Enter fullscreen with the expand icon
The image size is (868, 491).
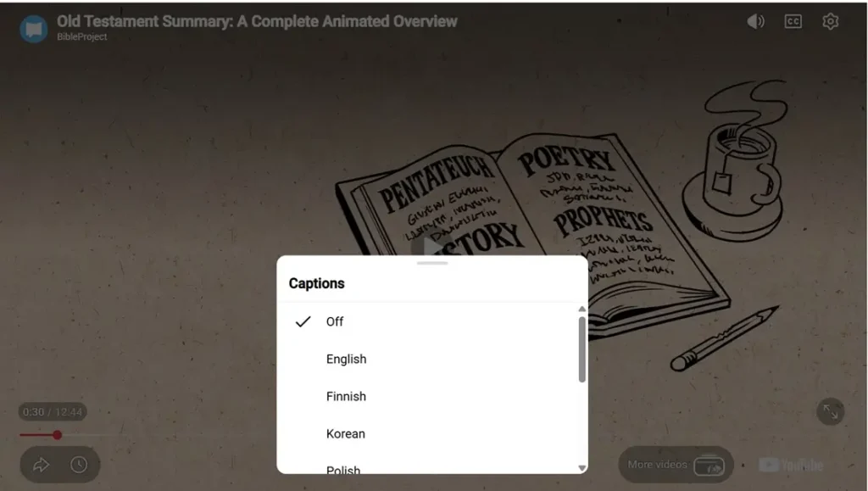point(831,412)
